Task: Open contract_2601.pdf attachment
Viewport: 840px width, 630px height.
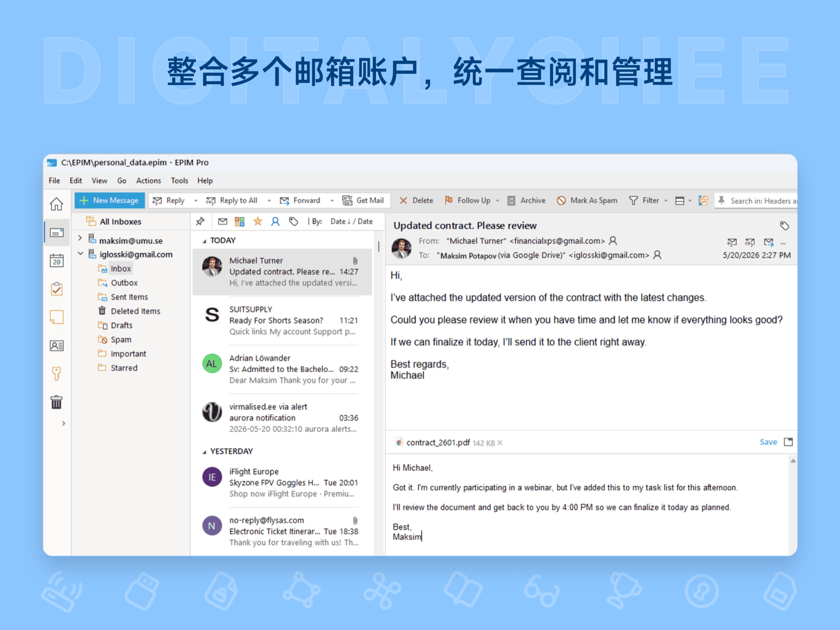Action: [438, 443]
